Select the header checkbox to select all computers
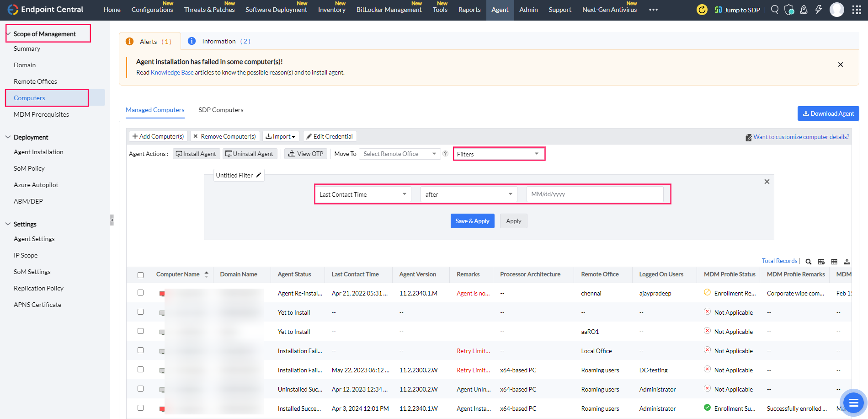The width and height of the screenshot is (868, 419). point(140,274)
